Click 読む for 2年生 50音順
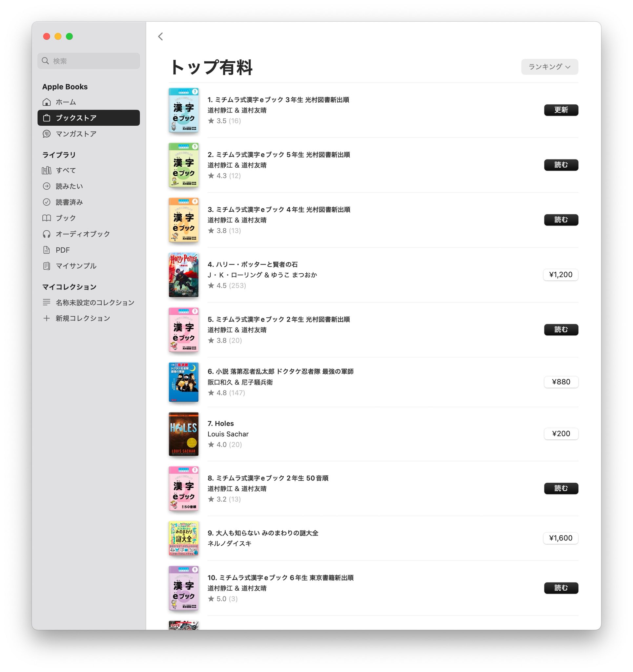The image size is (633, 672). tap(561, 489)
